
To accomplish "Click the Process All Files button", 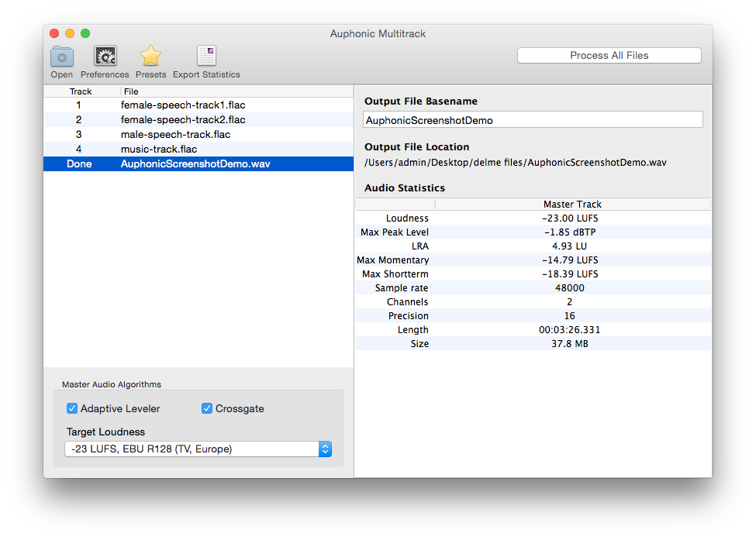I will click(x=609, y=56).
